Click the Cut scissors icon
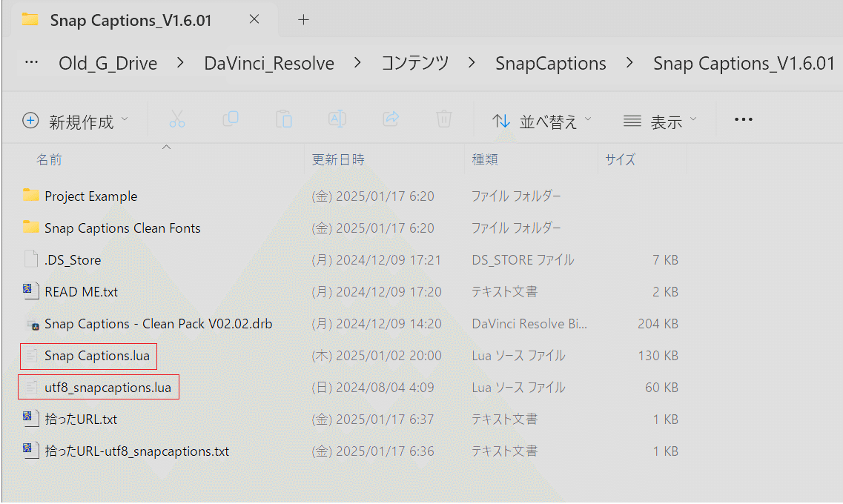This screenshot has height=504, width=843. coord(177,119)
